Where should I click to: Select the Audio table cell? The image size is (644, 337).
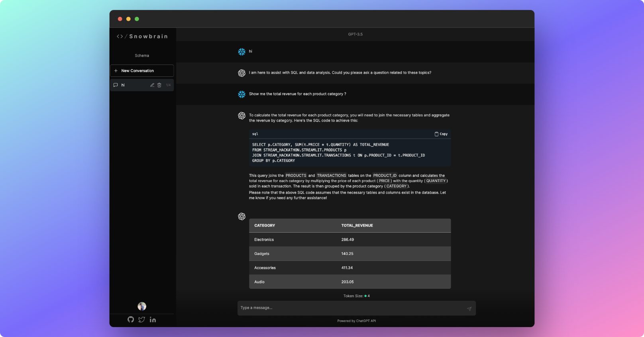[259, 282]
